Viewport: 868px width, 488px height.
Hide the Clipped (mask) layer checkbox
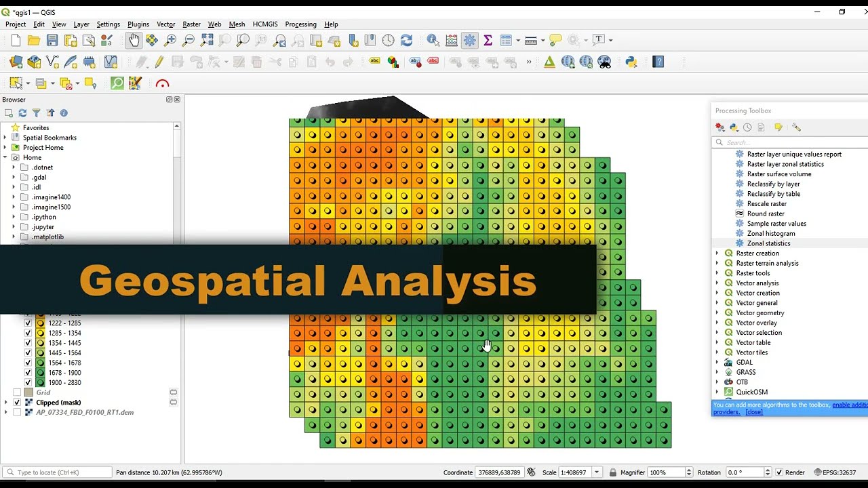(17, 403)
